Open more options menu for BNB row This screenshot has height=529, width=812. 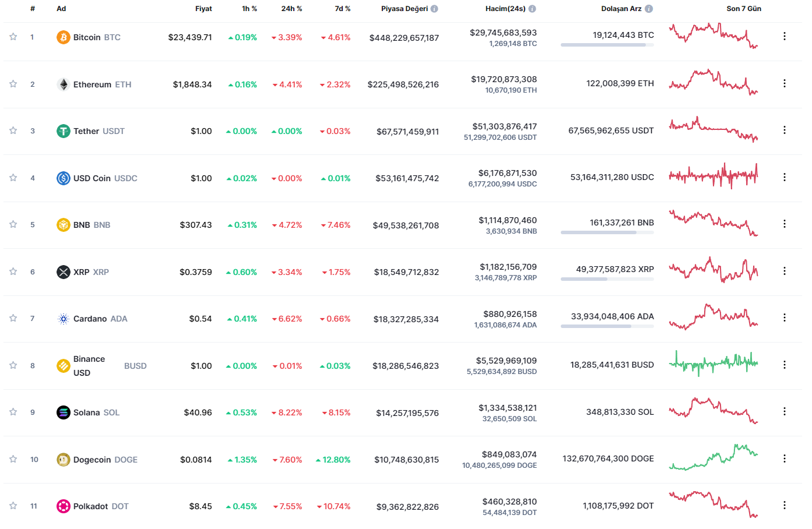click(785, 224)
